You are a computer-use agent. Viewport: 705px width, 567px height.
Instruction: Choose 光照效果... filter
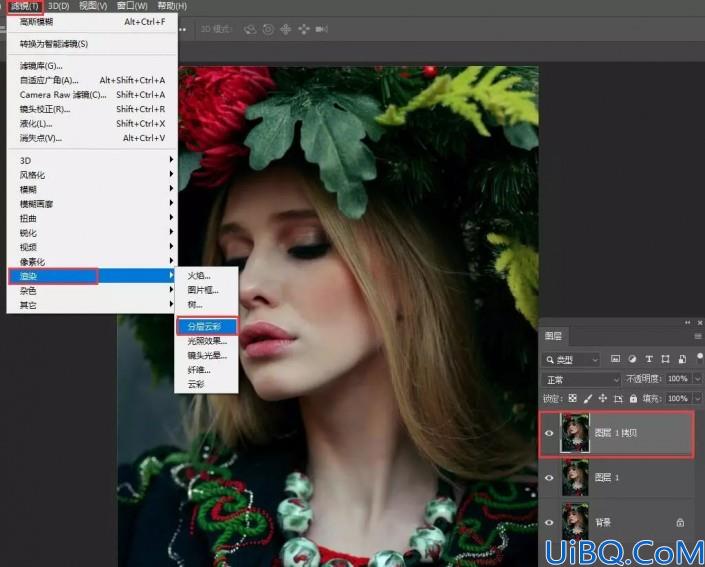206,341
